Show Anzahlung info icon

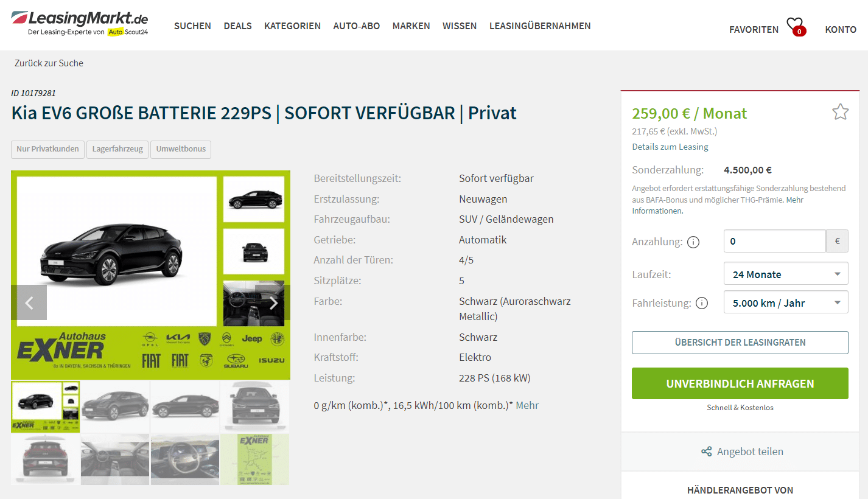point(693,242)
